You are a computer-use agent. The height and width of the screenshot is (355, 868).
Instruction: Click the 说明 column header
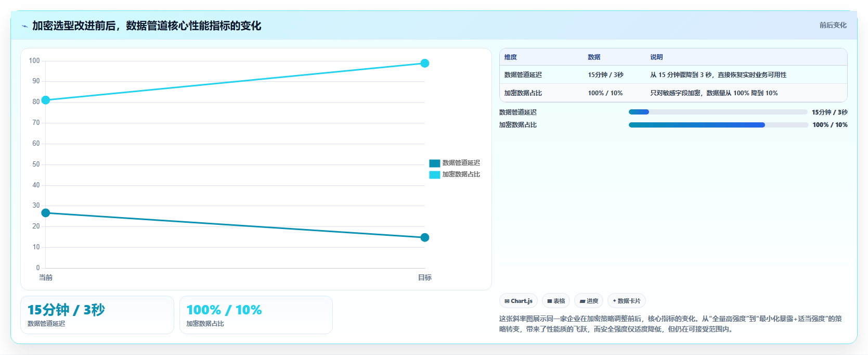point(656,57)
